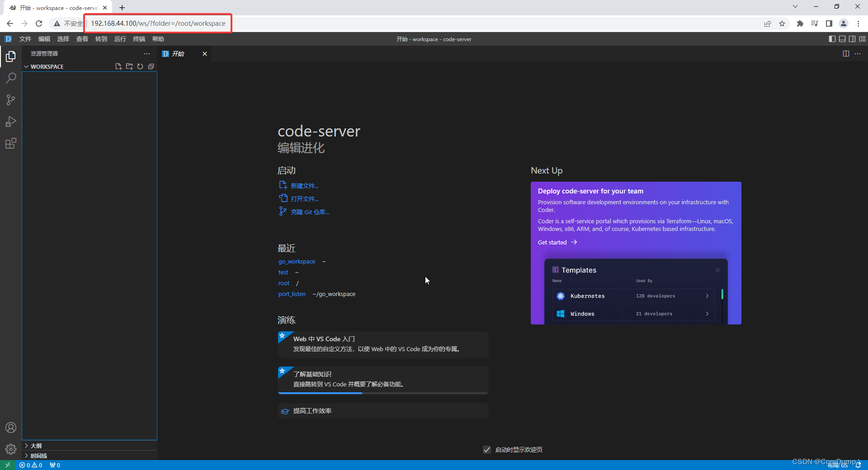Open the 转到 menu

[101, 39]
